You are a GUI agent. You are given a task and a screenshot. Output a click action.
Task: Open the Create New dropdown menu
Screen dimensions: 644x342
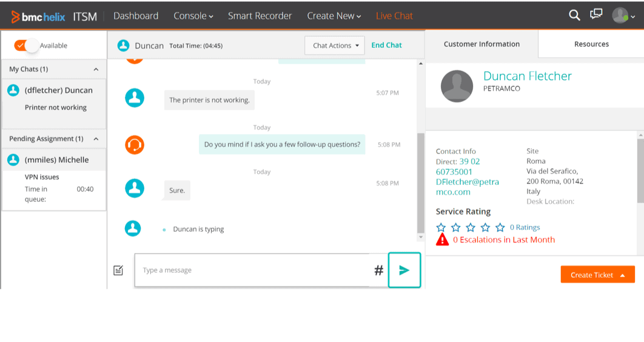(334, 16)
